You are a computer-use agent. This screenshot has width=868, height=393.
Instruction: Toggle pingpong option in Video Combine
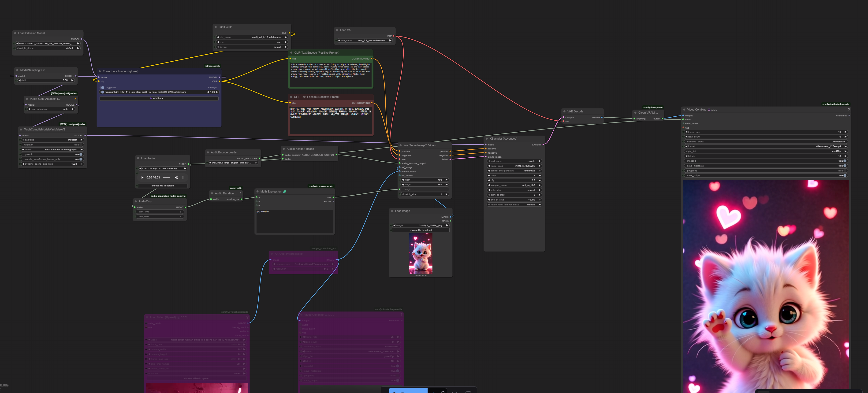(x=844, y=171)
